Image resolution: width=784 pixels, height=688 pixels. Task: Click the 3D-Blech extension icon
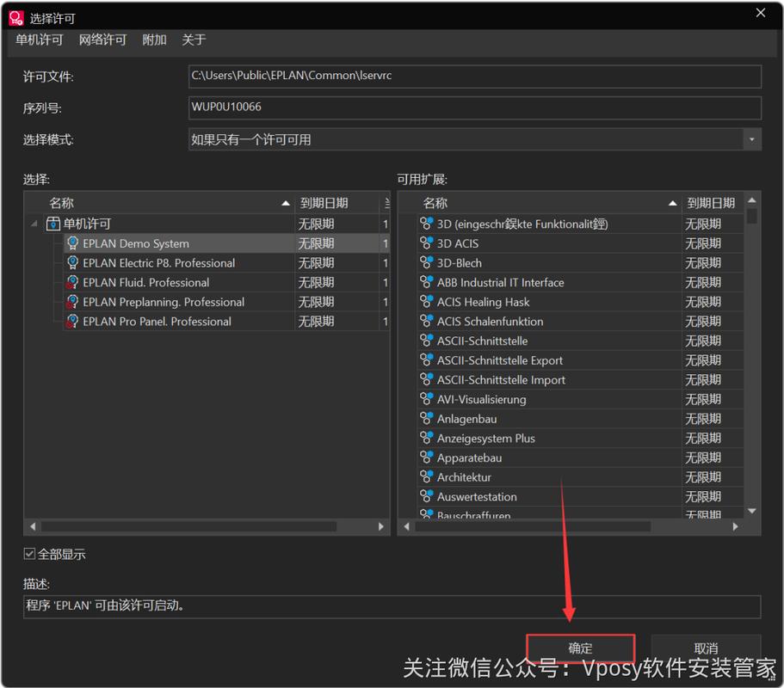tap(426, 263)
